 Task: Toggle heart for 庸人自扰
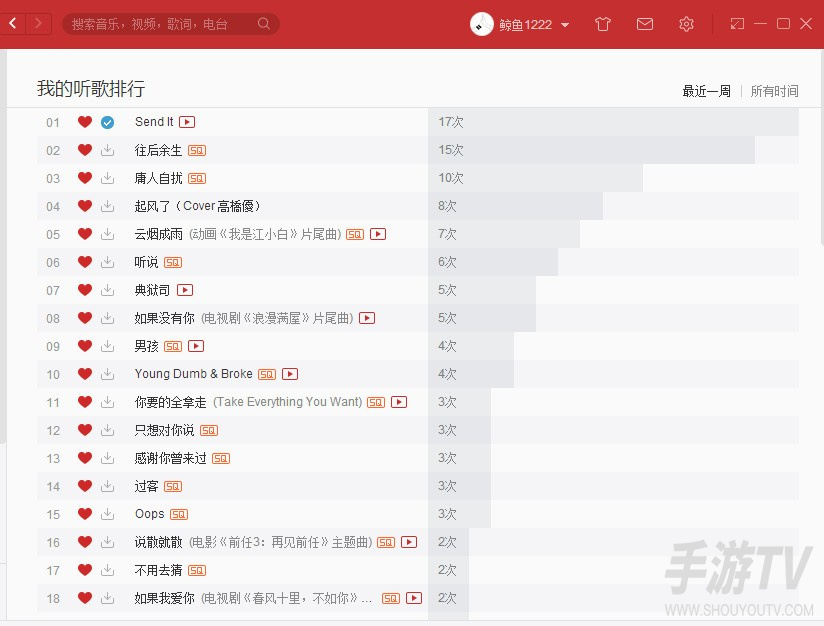85,178
